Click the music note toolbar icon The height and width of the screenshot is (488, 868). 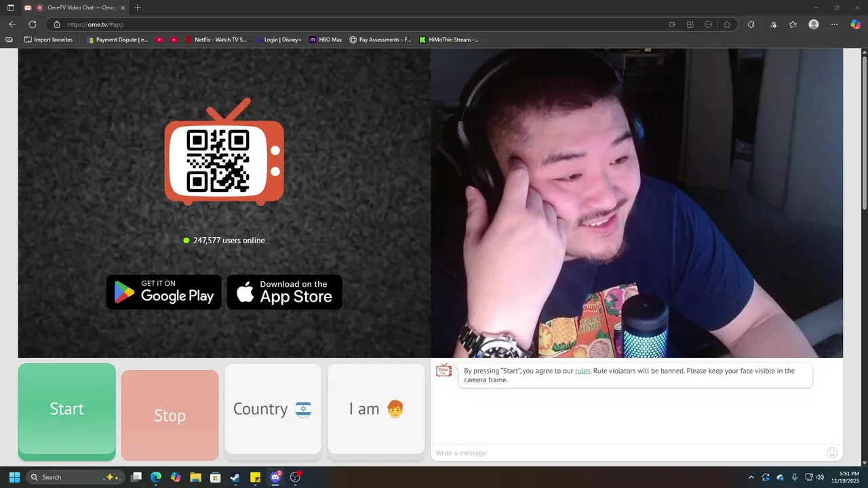tap(773, 24)
